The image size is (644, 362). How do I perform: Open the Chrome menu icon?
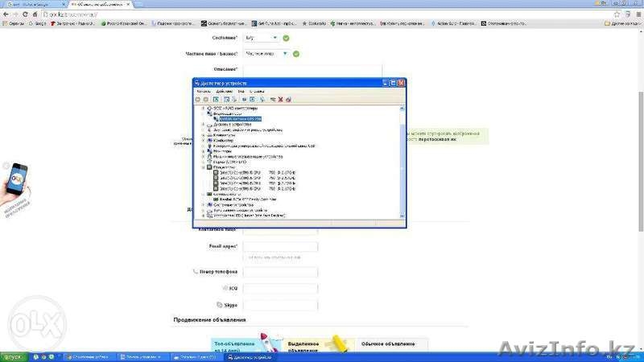point(637,14)
